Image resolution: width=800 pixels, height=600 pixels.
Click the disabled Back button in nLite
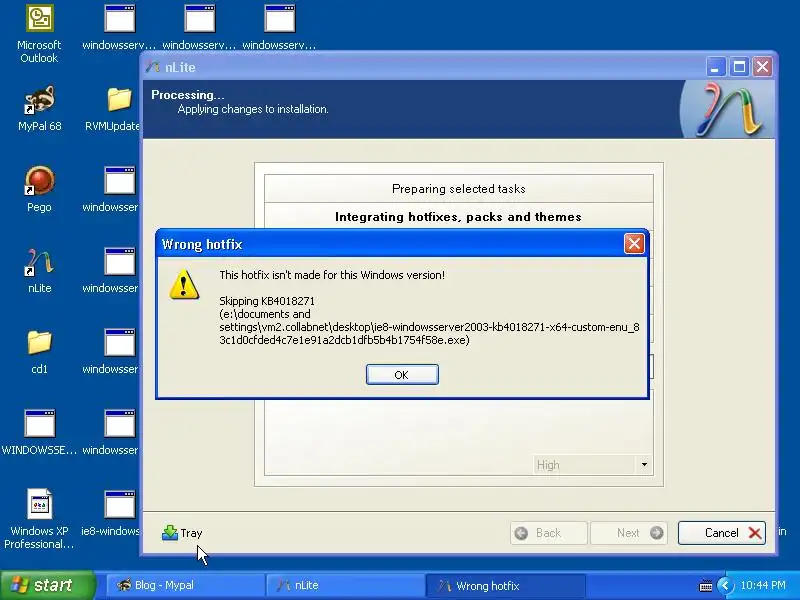[x=548, y=533]
